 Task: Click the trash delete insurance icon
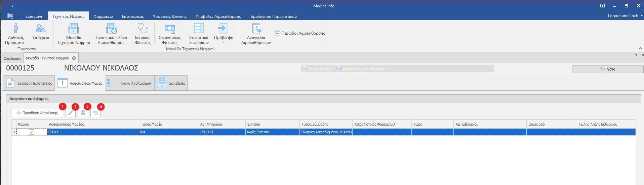[x=83, y=113]
